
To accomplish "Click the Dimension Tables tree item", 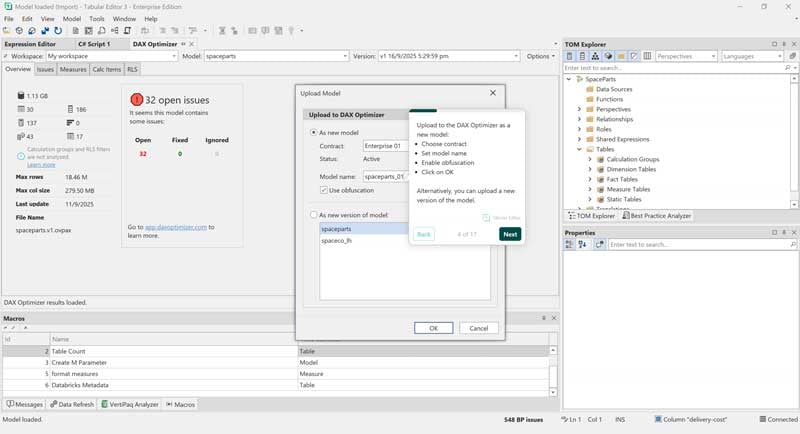I will pyautogui.click(x=631, y=169).
